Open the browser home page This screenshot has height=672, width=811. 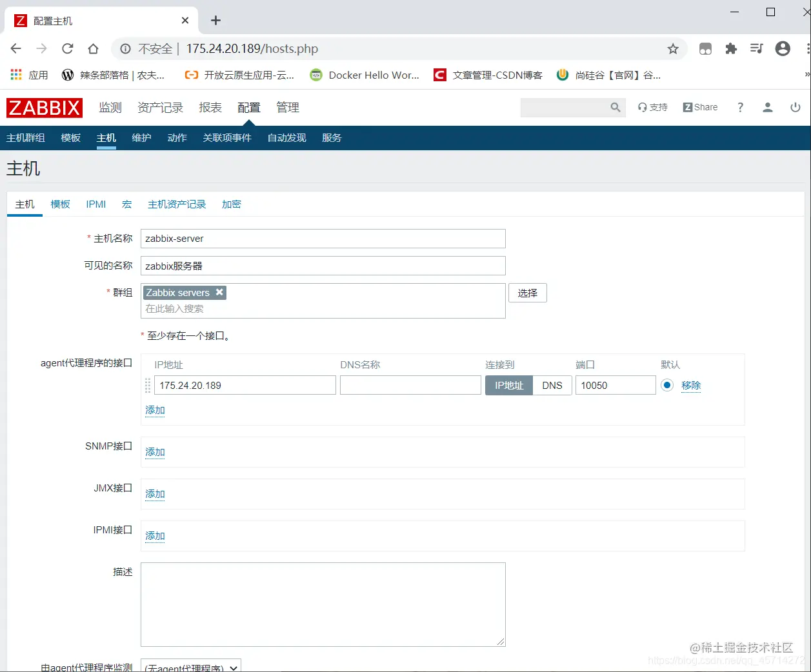tap(93, 48)
